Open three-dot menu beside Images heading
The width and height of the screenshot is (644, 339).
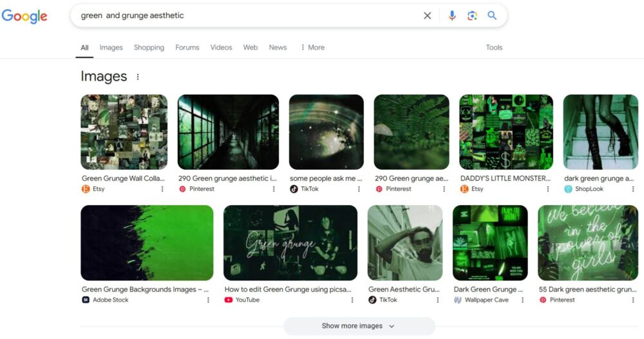(137, 77)
